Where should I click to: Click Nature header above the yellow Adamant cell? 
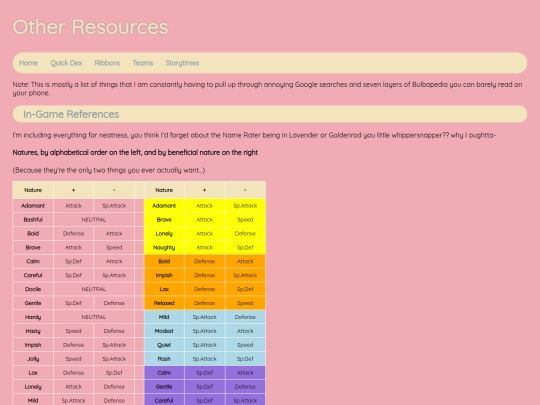(164, 190)
